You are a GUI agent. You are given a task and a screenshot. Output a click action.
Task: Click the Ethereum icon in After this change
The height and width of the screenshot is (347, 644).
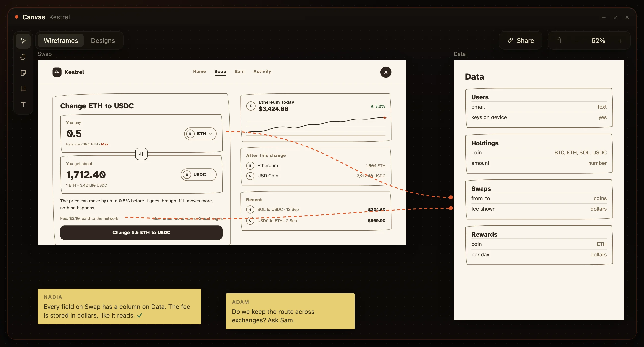tap(250, 165)
